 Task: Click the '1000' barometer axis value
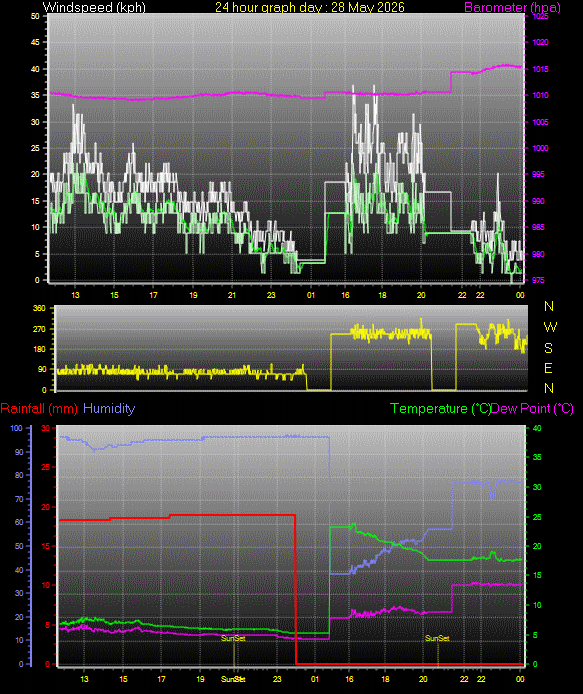[540, 148]
